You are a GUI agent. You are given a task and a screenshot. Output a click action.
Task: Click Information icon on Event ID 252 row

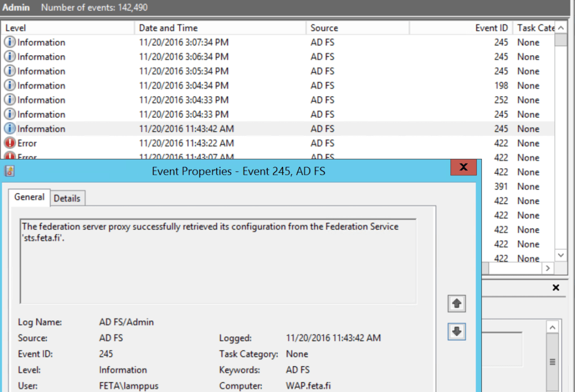[x=10, y=100]
